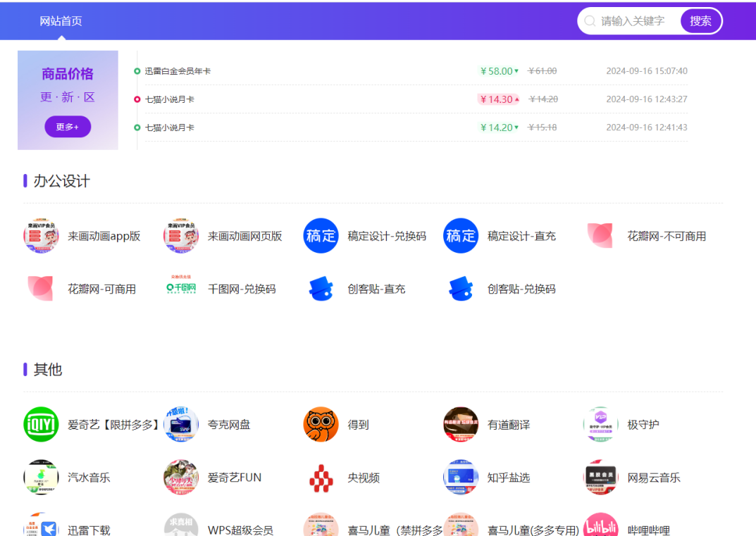Toggle the red dot next to 七猫小说月卡

[137, 99]
